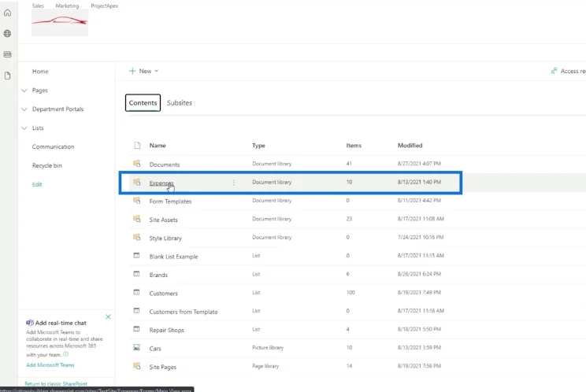The width and height of the screenshot is (586, 392).
Task: Open the New dropdown chevron
Action: (x=156, y=71)
